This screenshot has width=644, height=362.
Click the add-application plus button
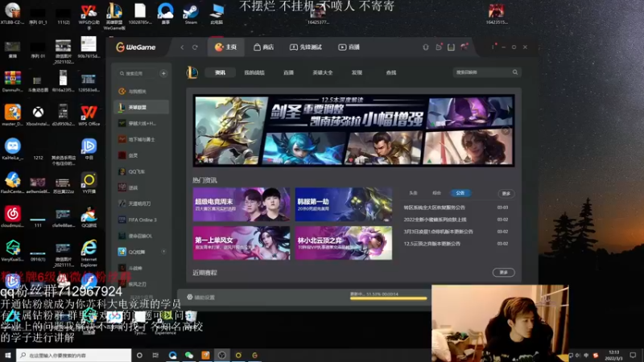point(163,73)
